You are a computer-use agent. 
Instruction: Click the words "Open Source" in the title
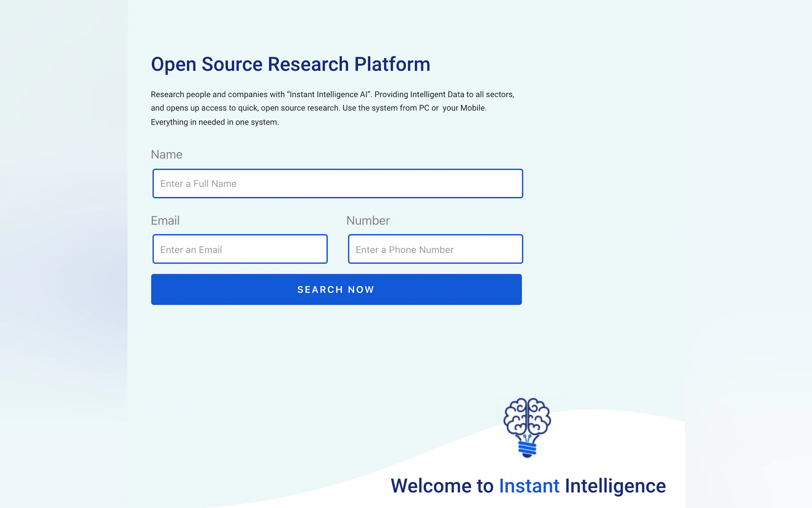(207, 64)
